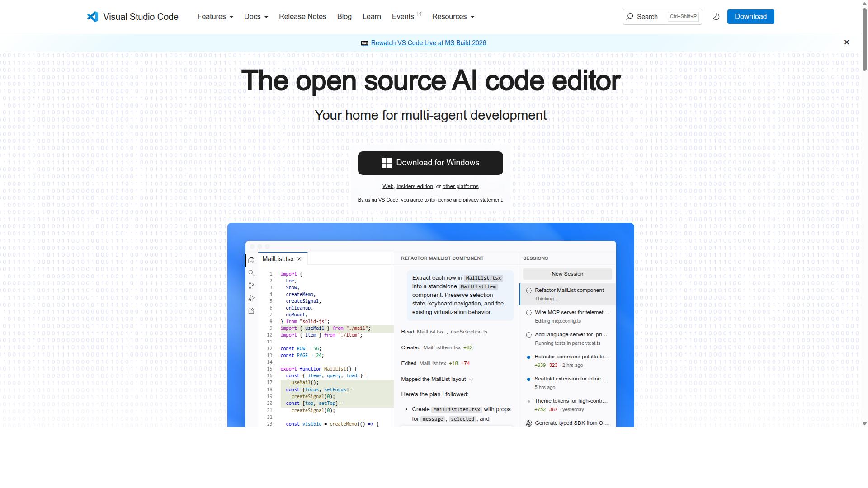
Task: Click the Ctrl+Shift+P shortcut badge
Action: click(683, 17)
